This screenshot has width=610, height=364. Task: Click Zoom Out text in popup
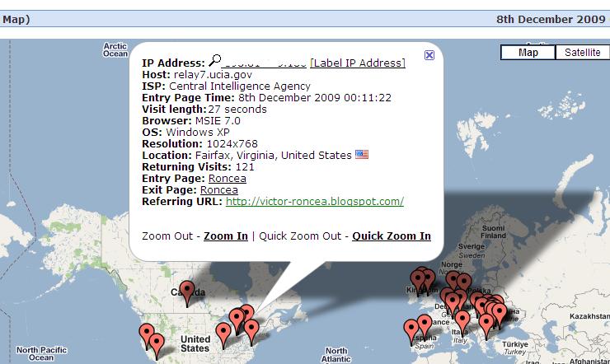tap(167, 236)
